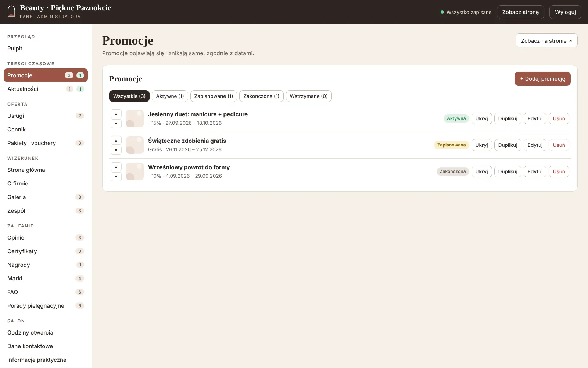Click Zobacz stronę in header
The width and height of the screenshot is (588, 368).
520,12
